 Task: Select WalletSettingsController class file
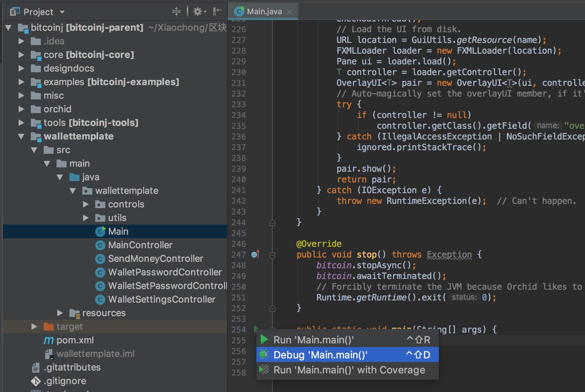(x=161, y=299)
